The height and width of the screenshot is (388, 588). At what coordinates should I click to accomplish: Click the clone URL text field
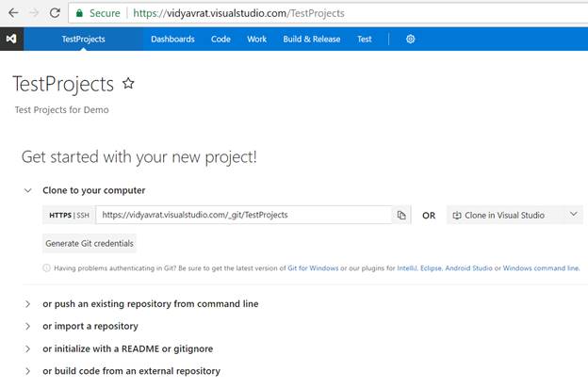tap(244, 215)
